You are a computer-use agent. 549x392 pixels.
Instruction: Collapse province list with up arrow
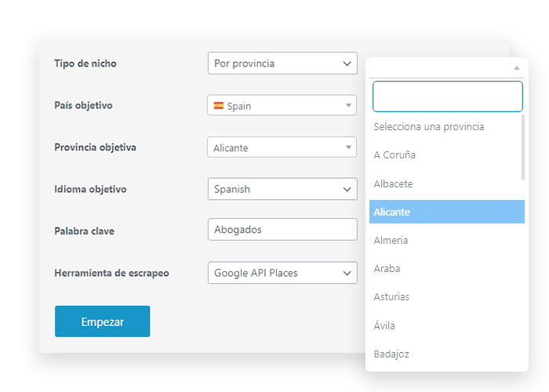point(516,68)
